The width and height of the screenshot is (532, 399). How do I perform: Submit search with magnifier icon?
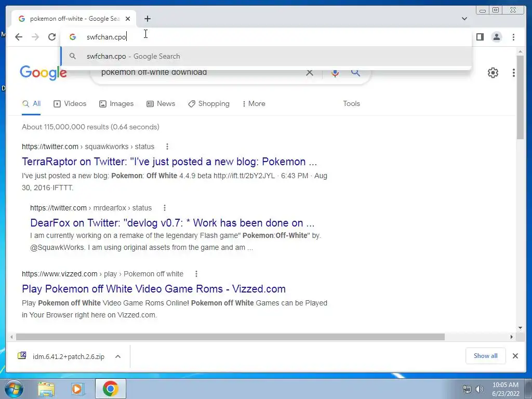coord(355,72)
